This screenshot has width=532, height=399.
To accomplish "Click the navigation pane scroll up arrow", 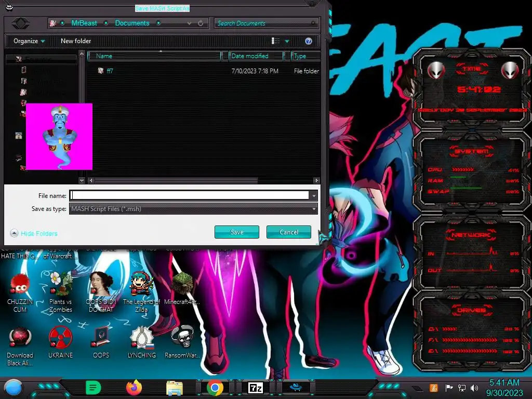I will [82, 54].
